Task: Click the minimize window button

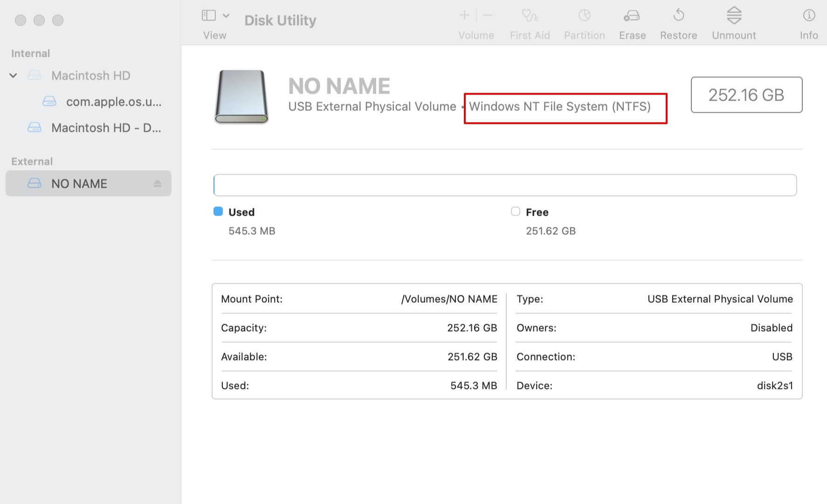Action: (39, 20)
